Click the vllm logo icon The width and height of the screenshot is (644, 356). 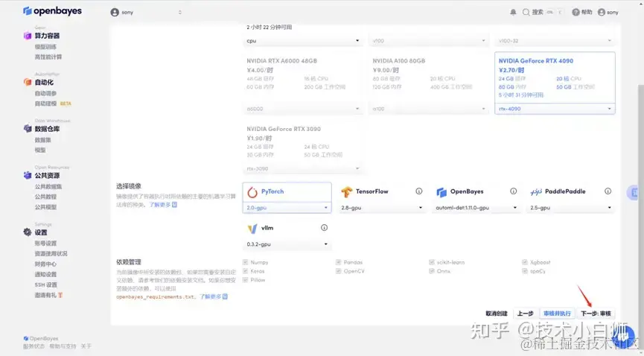(x=252, y=228)
